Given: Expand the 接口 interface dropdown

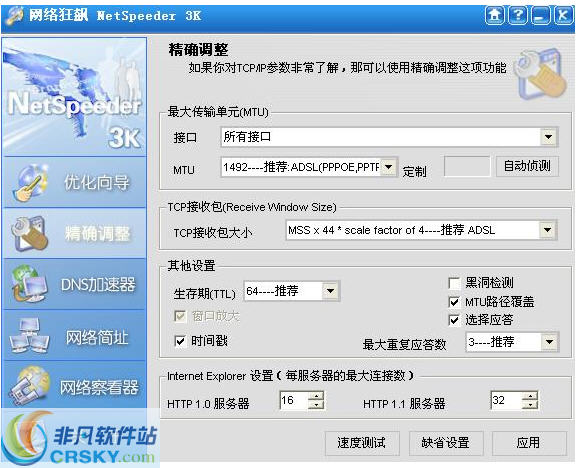Looking at the screenshot, I should pos(548,137).
